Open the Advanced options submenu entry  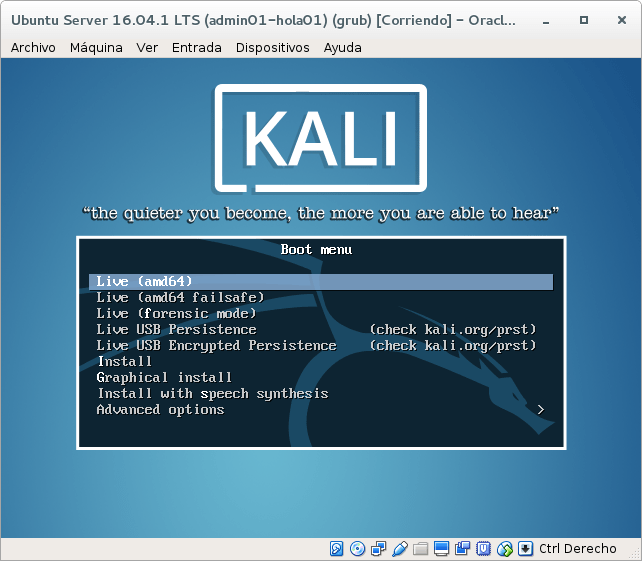(x=321, y=410)
